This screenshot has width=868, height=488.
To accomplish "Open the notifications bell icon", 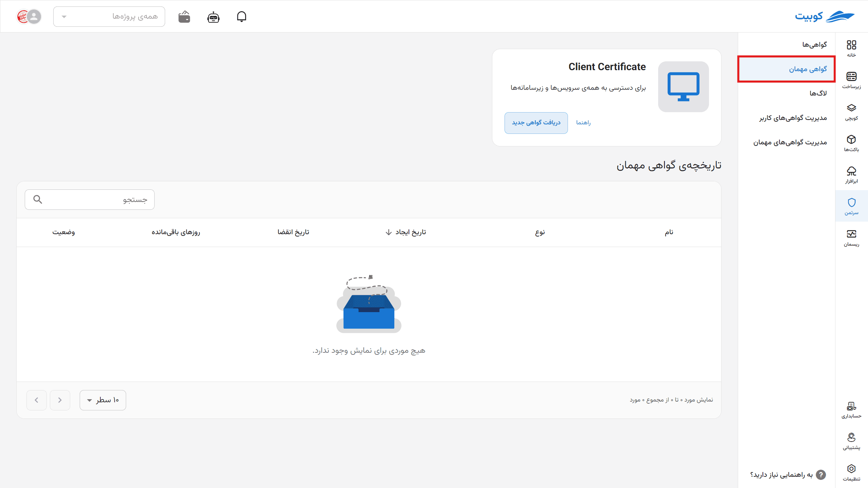I will click(x=241, y=17).
